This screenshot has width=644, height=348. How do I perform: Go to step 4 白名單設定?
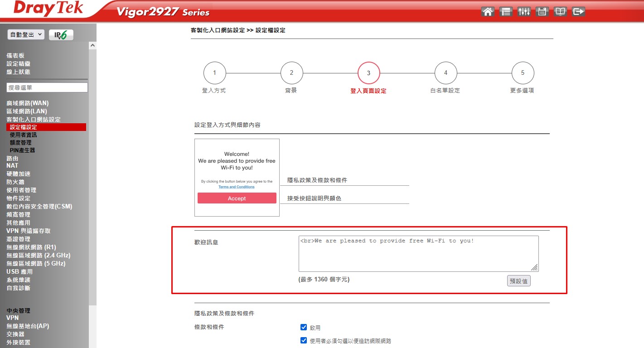[445, 73]
